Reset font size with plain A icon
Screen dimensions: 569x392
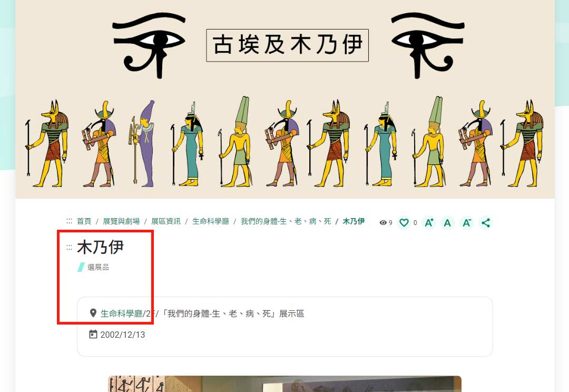pyautogui.click(x=447, y=222)
